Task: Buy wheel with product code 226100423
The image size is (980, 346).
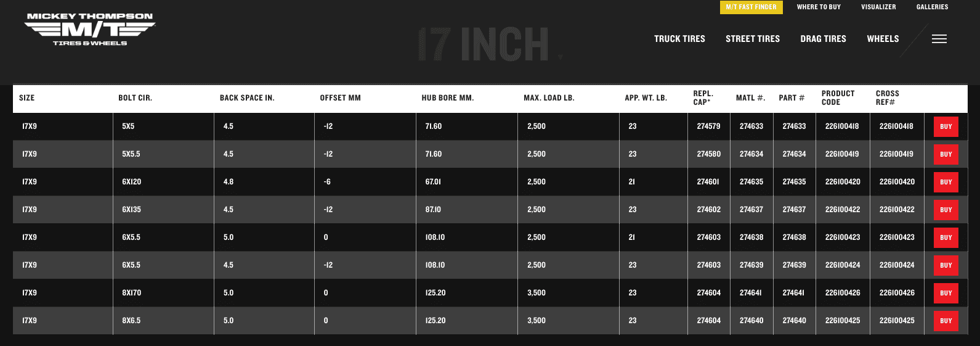Action: point(946,237)
